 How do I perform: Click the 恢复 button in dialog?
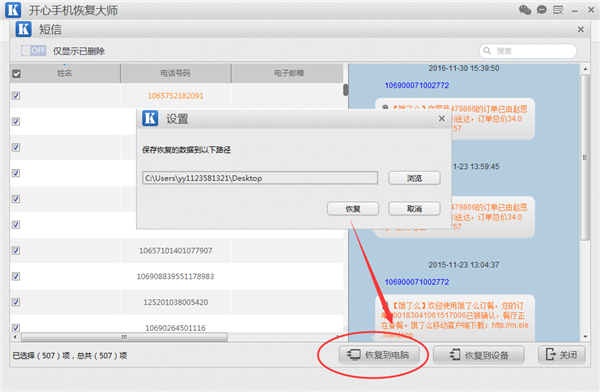pos(353,209)
